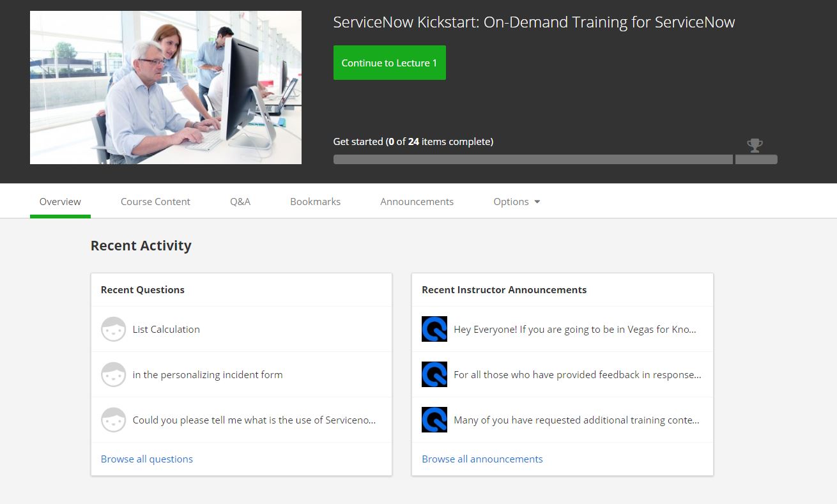Viewport: 837px width, 504px height.
Task: Switch to the Overview tab
Action: click(x=60, y=201)
